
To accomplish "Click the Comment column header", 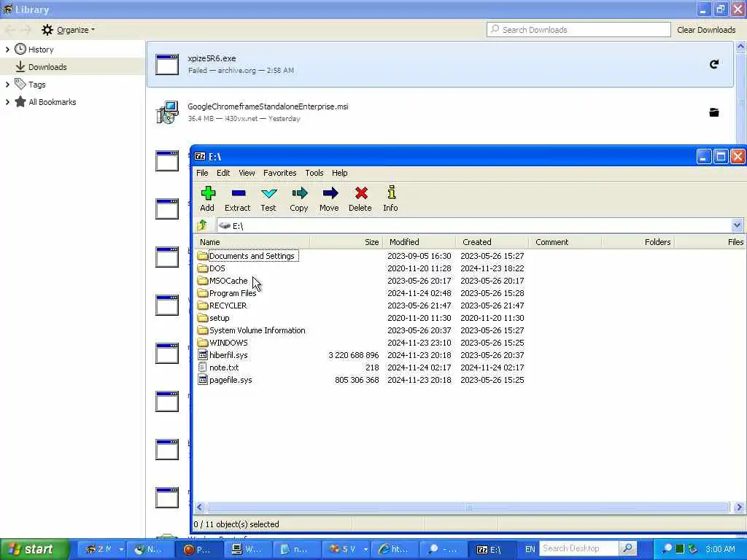I will [565, 242].
